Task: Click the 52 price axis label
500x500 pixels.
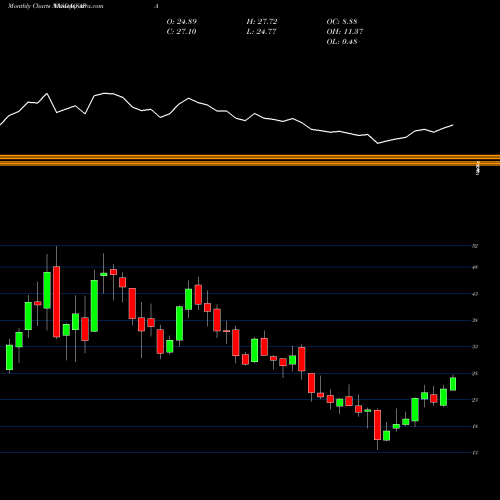Action: coord(475,246)
